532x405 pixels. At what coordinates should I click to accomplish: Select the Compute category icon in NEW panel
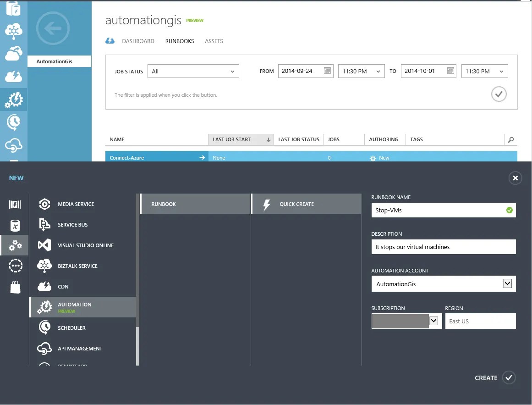click(15, 205)
